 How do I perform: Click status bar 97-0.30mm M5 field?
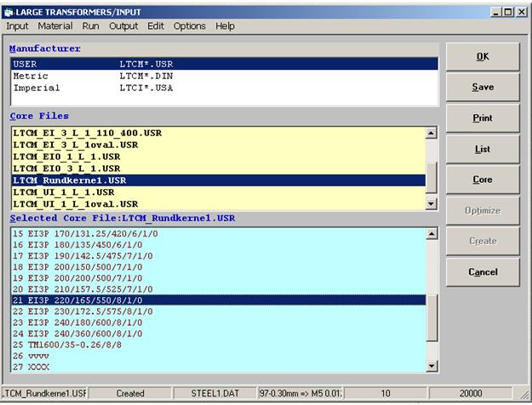[300, 393]
